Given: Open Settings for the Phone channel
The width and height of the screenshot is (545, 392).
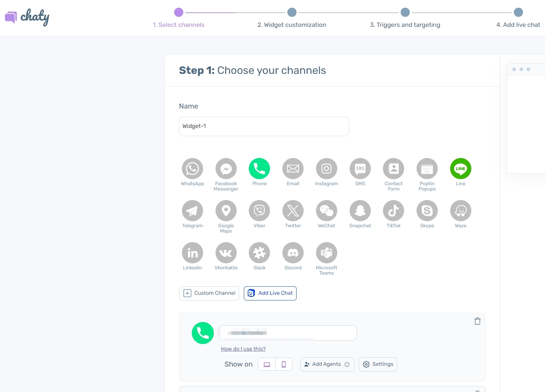Looking at the screenshot, I should (x=378, y=364).
